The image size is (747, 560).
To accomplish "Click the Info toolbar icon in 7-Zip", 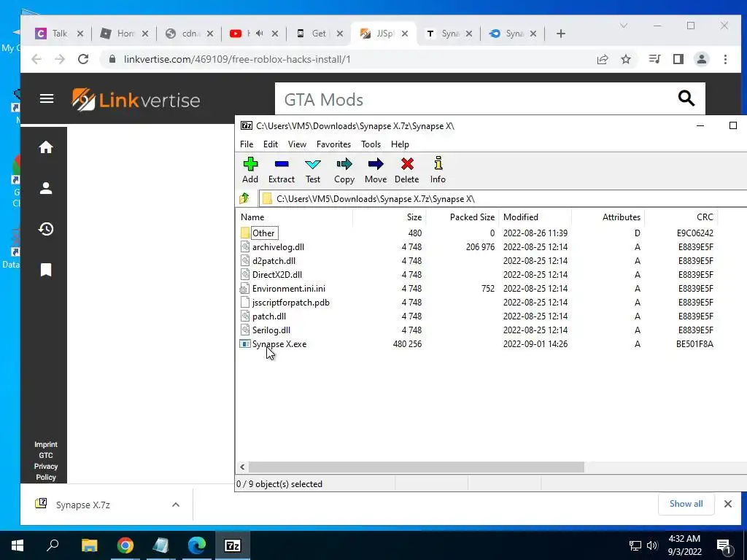I will click(438, 170).
